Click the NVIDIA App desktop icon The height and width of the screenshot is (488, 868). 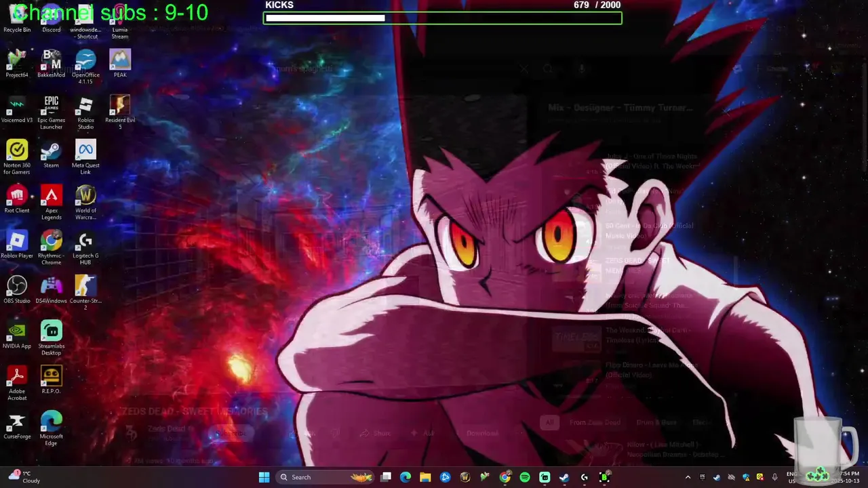tap(17, 335)
